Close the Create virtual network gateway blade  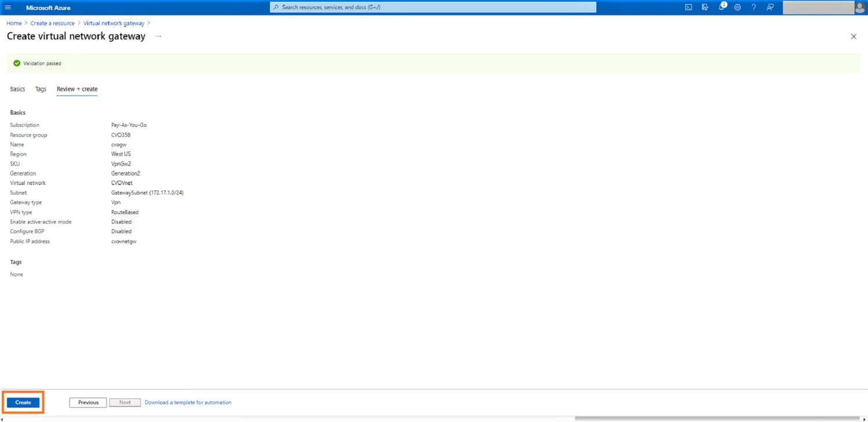click(x=854, y=36)
